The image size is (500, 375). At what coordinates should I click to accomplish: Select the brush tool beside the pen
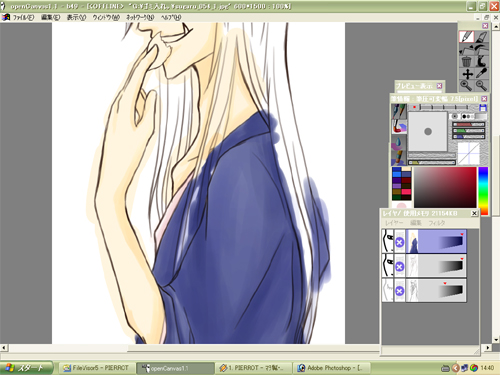(x=481, y=36)
